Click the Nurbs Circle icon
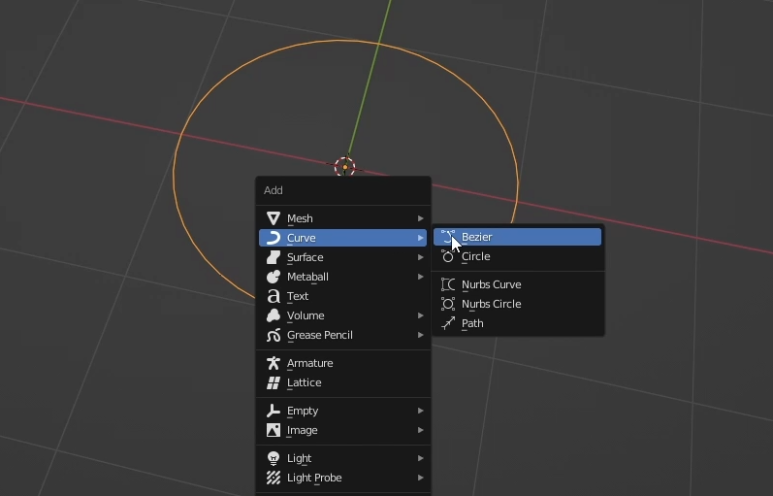The width and height of the screenshot is (773, 496). [x=448, y=304]
